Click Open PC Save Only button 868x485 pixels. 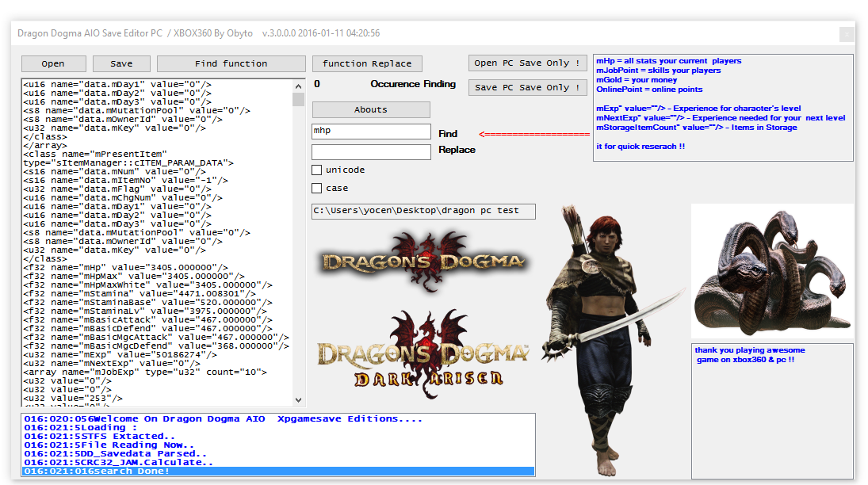click(x=527, y=63)
